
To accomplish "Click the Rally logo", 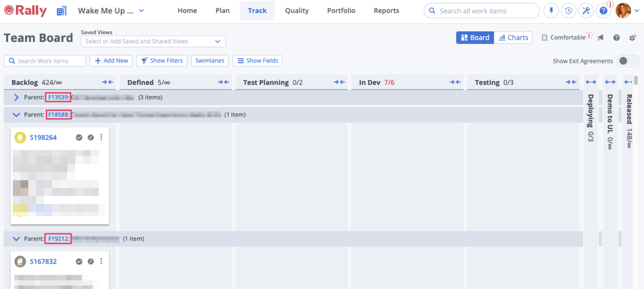I will 25,10.
